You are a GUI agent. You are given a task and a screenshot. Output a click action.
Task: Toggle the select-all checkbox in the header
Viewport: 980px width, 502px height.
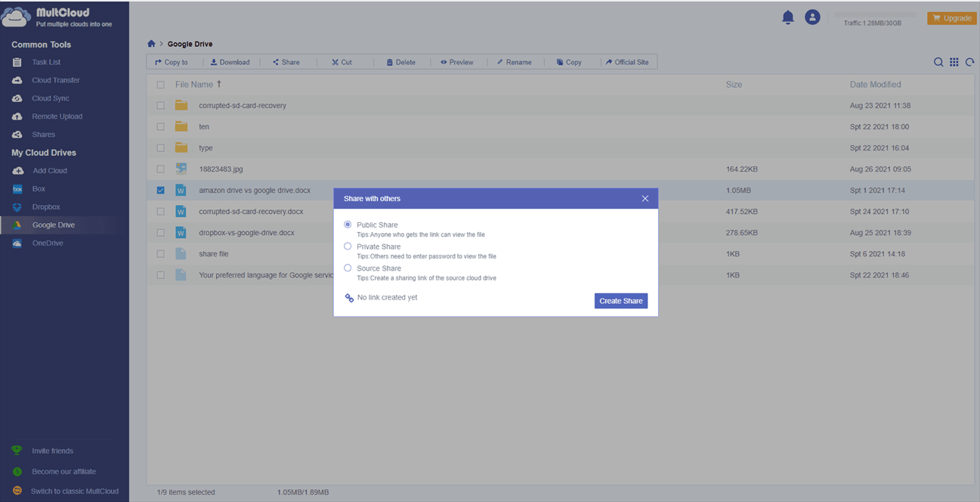click(x=160, y=85)
